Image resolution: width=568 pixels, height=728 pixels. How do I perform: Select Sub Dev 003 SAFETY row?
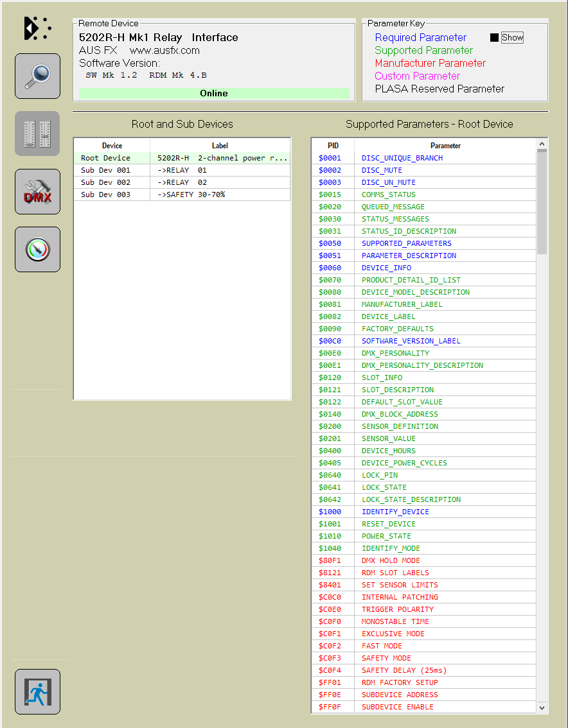point(182,195)
